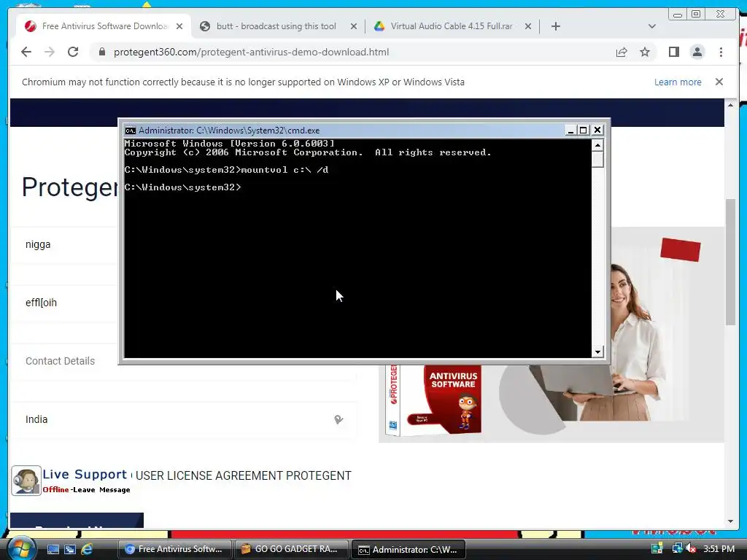Click Switch between windows quick launch icon
The image size is (747, 560).
point(70,549)
